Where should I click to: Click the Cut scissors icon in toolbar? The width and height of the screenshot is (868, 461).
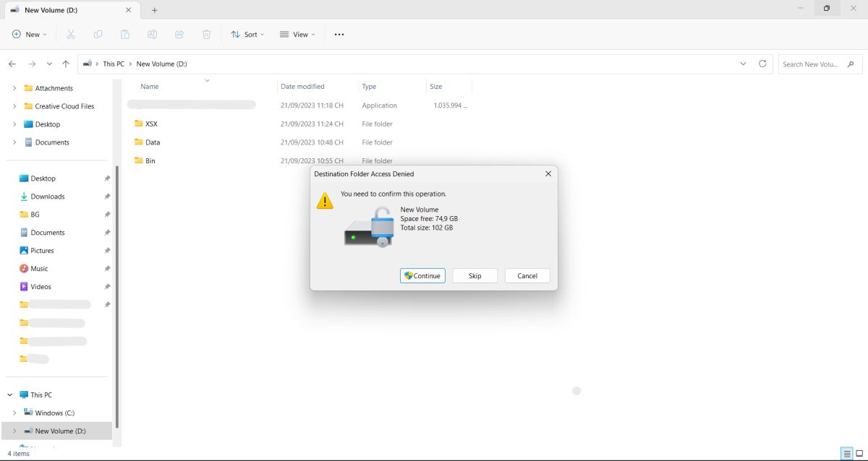click(70, 34)
